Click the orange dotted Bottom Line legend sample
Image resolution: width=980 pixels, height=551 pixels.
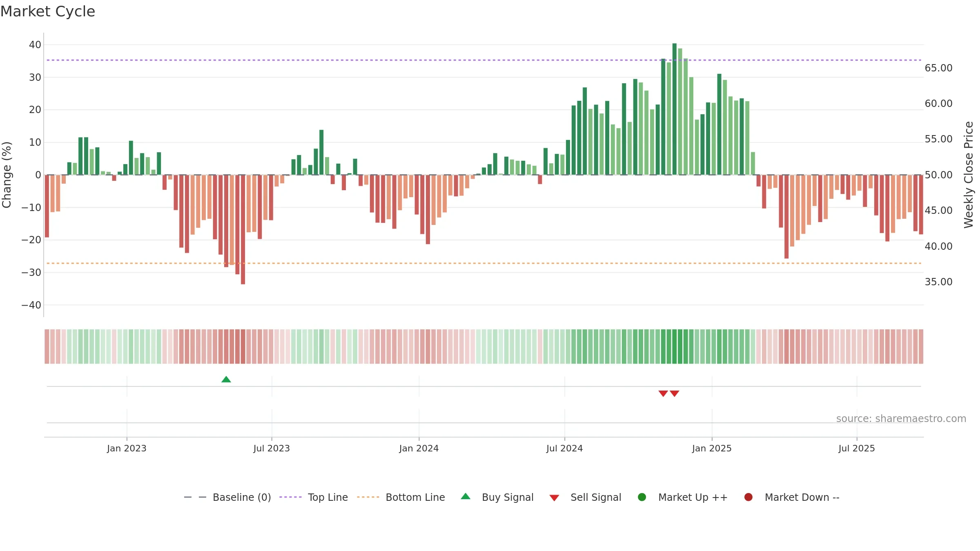[368, 497]
